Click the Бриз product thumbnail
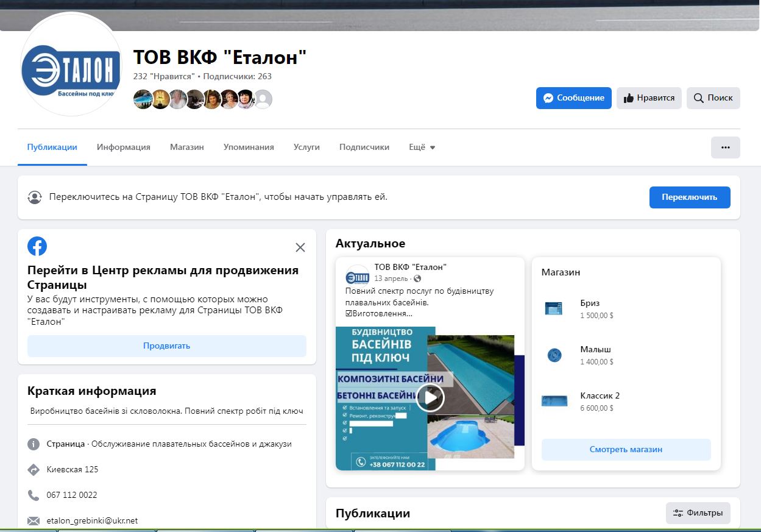Viewport: 761px width, 532px height. coord(554,309)
